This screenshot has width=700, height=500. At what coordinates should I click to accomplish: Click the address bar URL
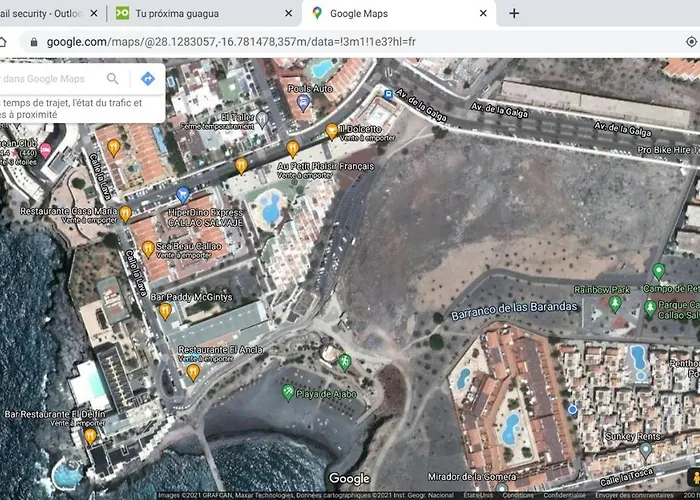click(x=231, y=42)
